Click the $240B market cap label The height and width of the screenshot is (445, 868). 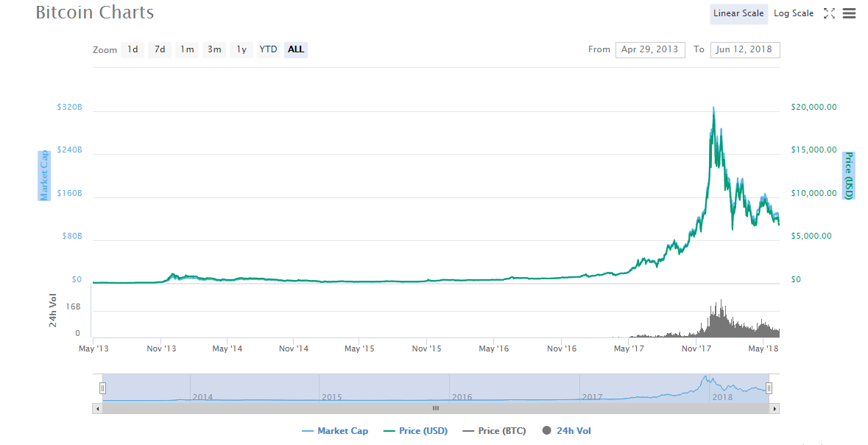pyautogui.click(x=70, y=150)
